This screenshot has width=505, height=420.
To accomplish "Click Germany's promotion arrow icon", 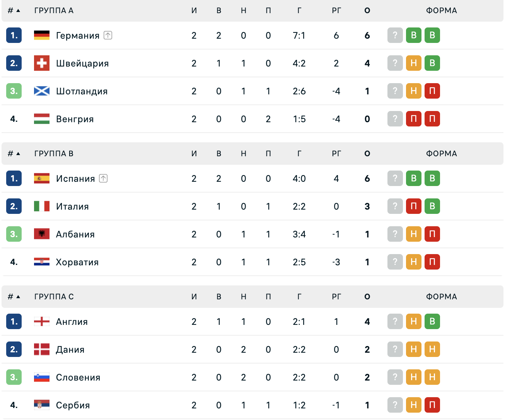I will point(108,35).
